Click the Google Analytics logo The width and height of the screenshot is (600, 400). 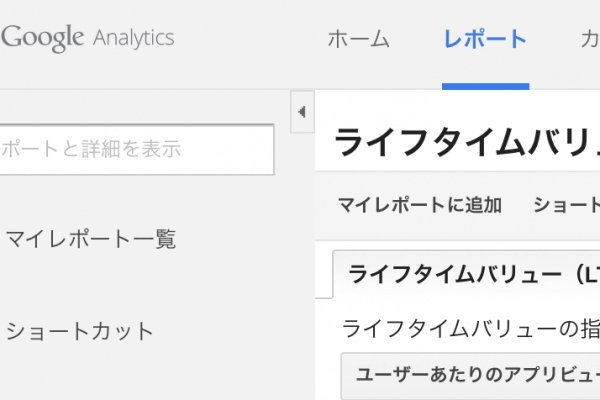(88, 38)
